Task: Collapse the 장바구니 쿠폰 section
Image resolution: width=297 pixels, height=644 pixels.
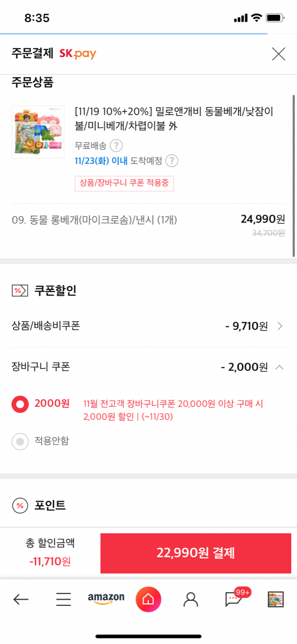Action: point(279,367)
